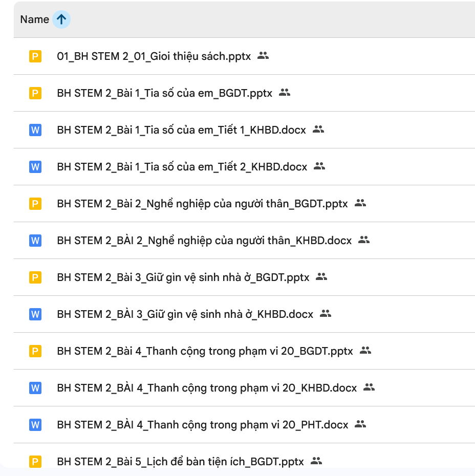This screenshot has height=476, width=475.
Task: Select Bài 1_Tia số của em_BGDT.pptx
Action: (x=164, y=93)
